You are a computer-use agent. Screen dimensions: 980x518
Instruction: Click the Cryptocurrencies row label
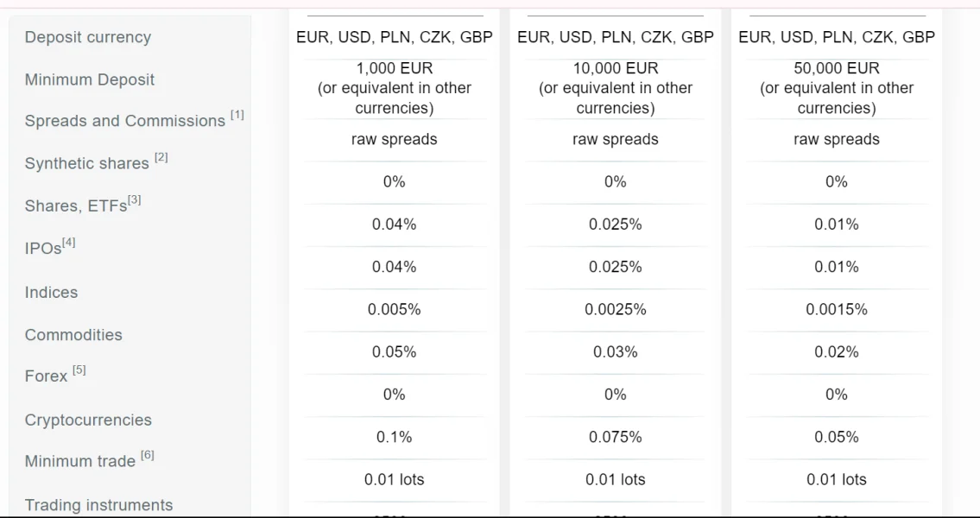88,420
